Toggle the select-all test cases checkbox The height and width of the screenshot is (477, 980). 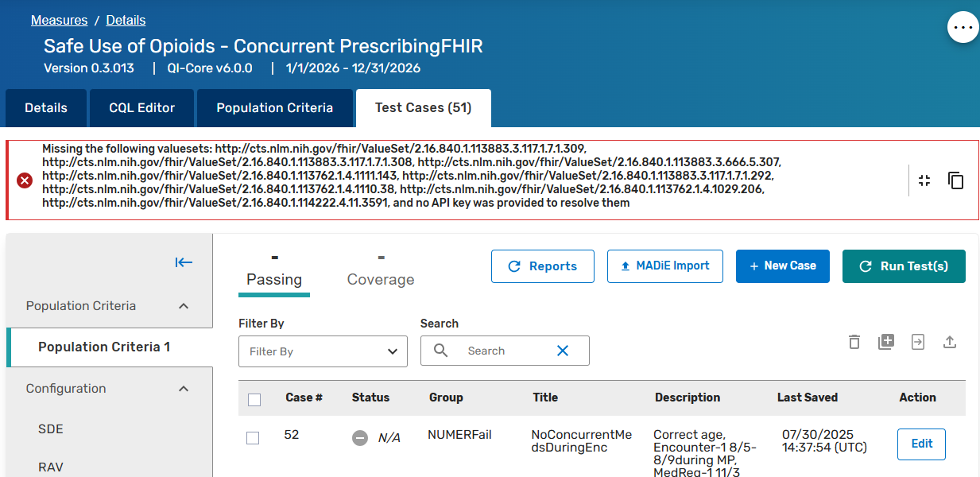pos(254,399)
